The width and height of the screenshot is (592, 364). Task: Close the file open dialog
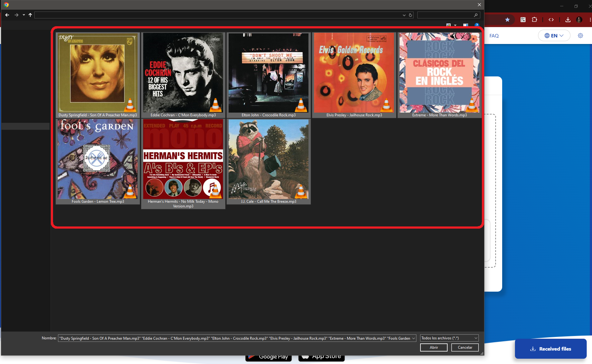[x=479, y=5]
